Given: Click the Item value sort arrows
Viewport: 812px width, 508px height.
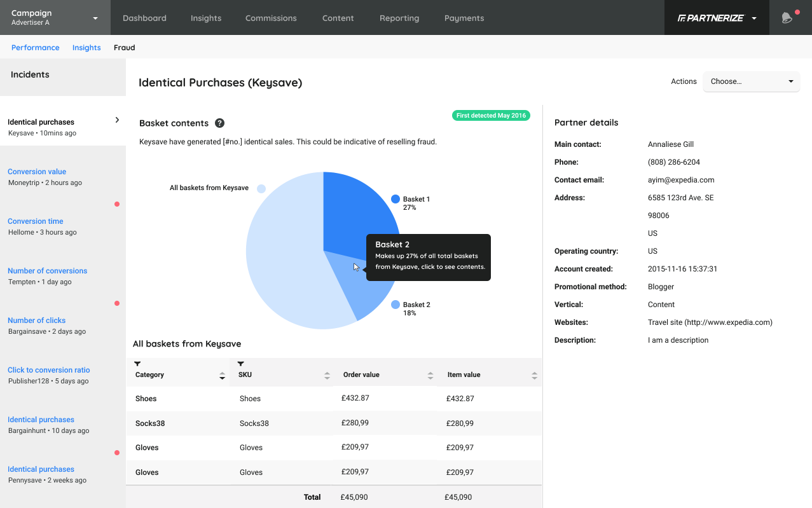Looking at the screenshot, I should pos(534,375).
